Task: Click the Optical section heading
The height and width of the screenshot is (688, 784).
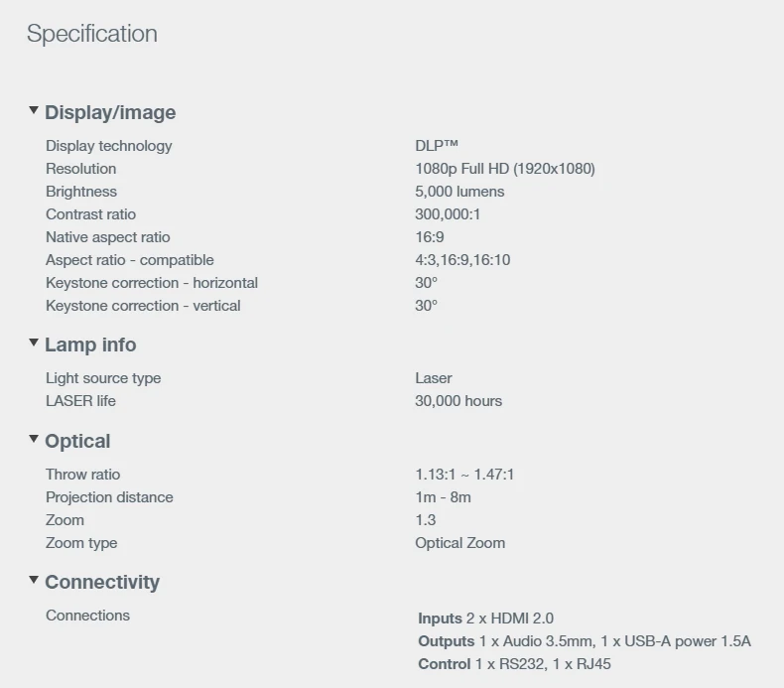Action: [x=77, y=442]
